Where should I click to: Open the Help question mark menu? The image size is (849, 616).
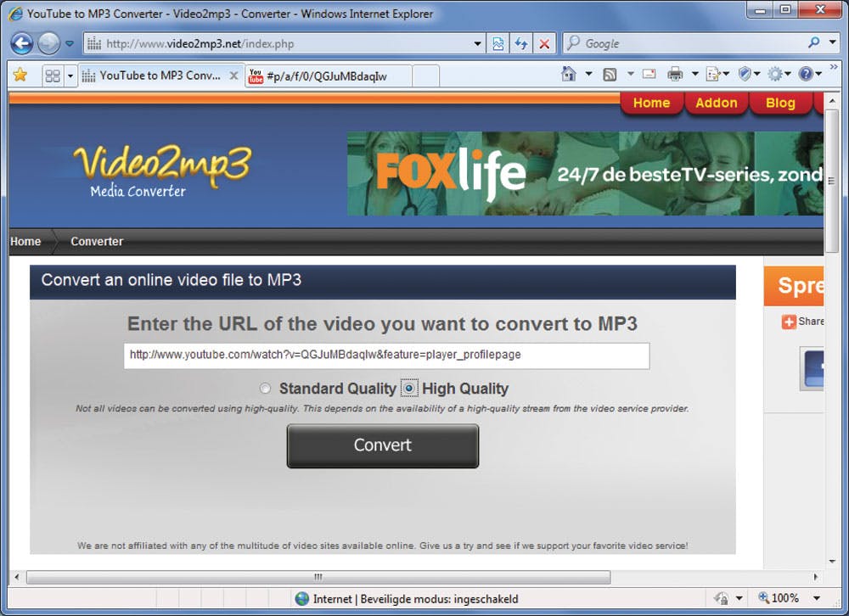click(810, 74)
